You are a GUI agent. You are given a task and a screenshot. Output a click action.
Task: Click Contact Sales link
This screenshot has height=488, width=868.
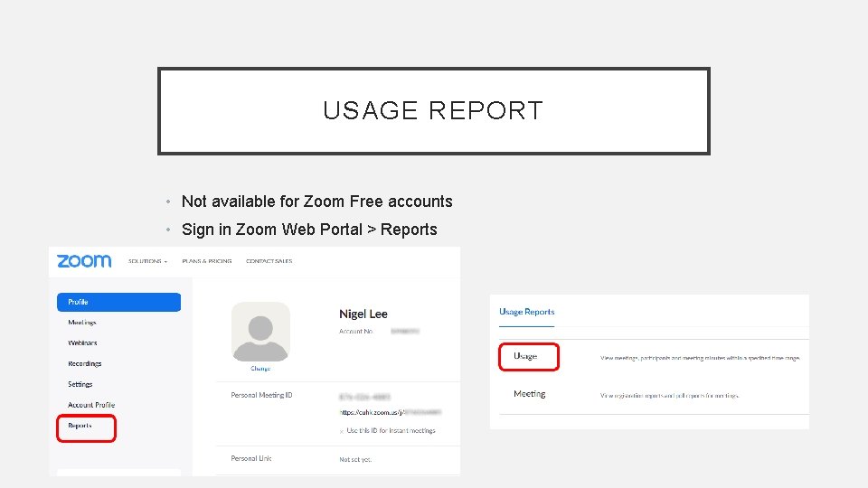coord(269,261)
